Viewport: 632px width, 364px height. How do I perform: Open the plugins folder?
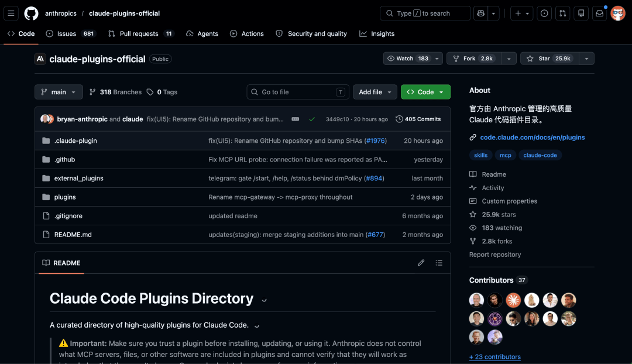[x=66, y=197]
